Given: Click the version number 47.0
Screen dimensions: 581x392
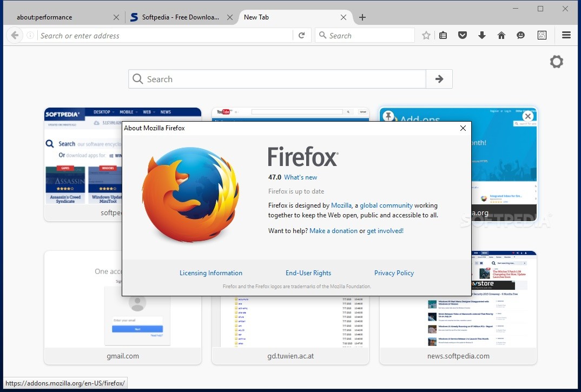Looking at the screenshot, I should pyautogui.click(x=275, y=177).
